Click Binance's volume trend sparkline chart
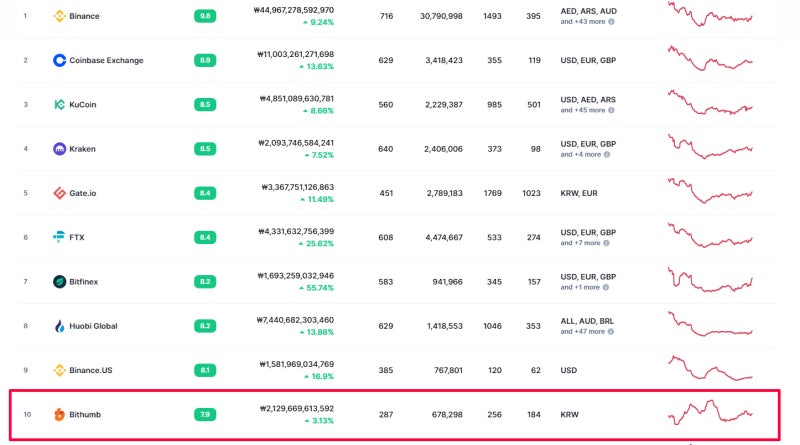 click(x=710, y=14)
